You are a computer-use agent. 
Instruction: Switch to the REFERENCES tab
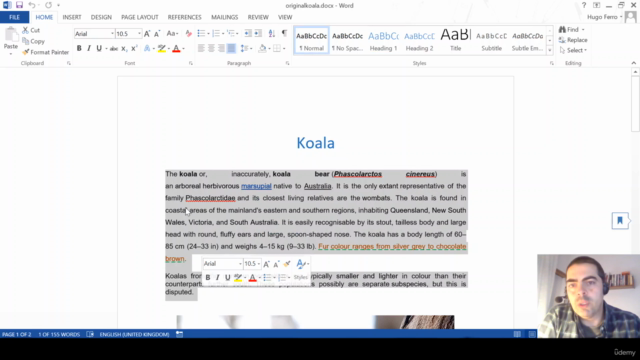184,17
